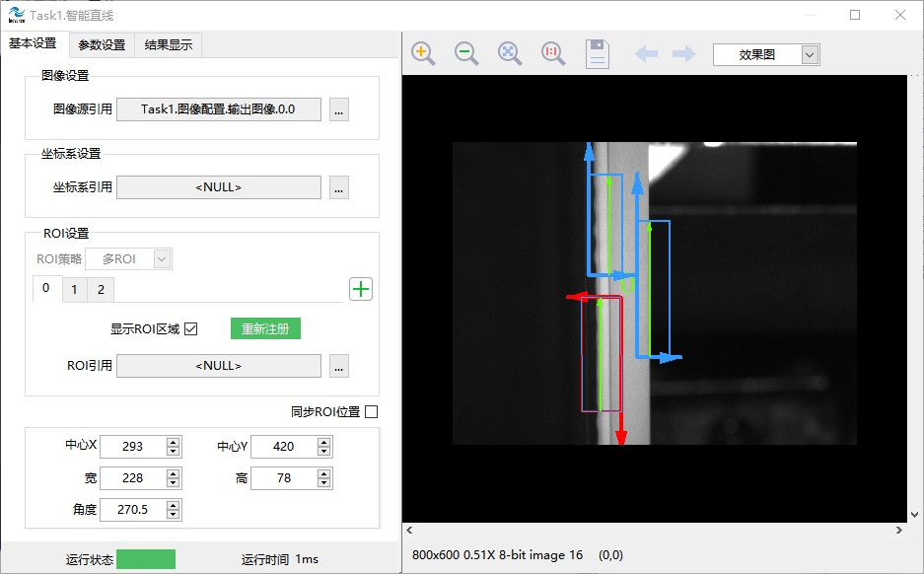The image size is (924, 574).
Task: Enable the 同步ROI位置 checkbox
Action: [x=372, y=412]
